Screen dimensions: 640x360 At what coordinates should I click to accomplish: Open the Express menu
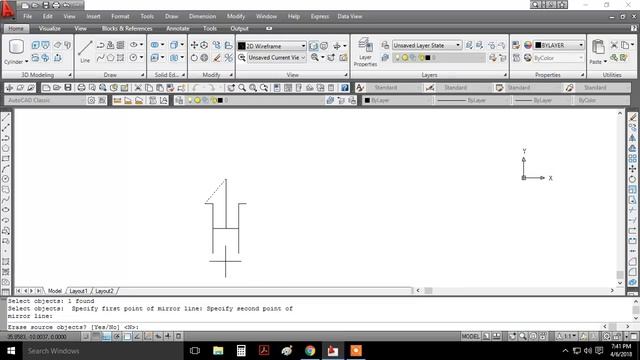click(320, 16)
